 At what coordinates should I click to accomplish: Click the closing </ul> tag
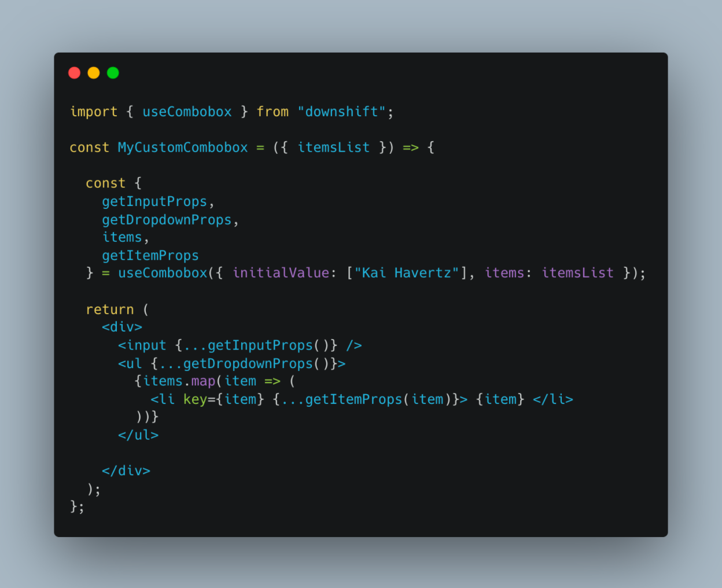coord(138,435)
